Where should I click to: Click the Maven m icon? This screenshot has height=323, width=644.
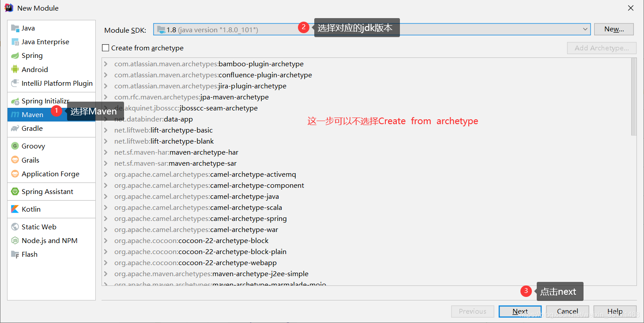click(x=15, y=115)
